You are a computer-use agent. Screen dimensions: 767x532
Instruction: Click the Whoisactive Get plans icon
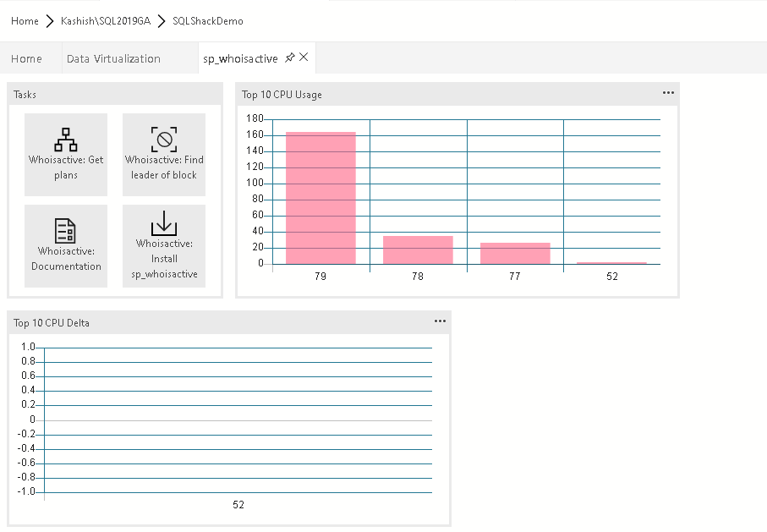click(66, 139)
